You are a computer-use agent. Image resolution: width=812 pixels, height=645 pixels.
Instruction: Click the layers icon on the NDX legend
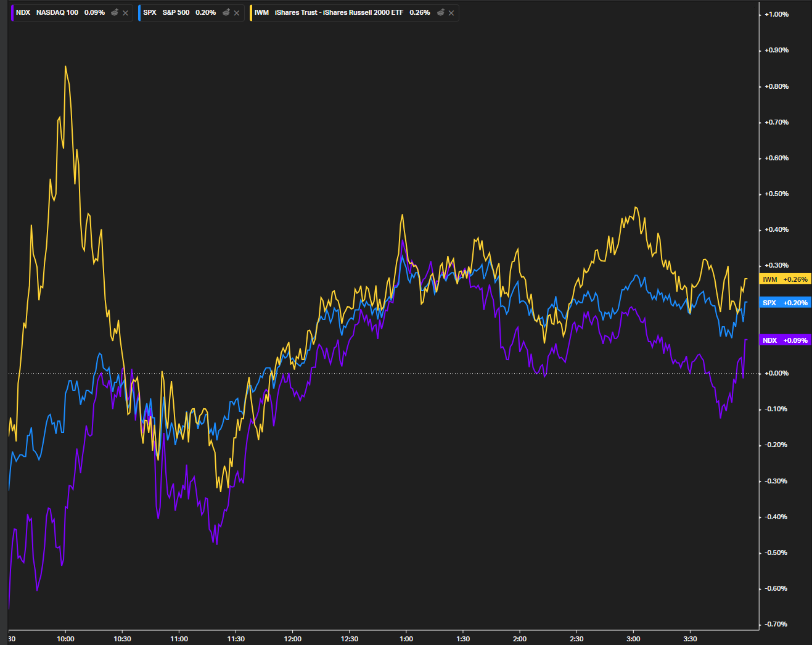[x=115, y=12]
